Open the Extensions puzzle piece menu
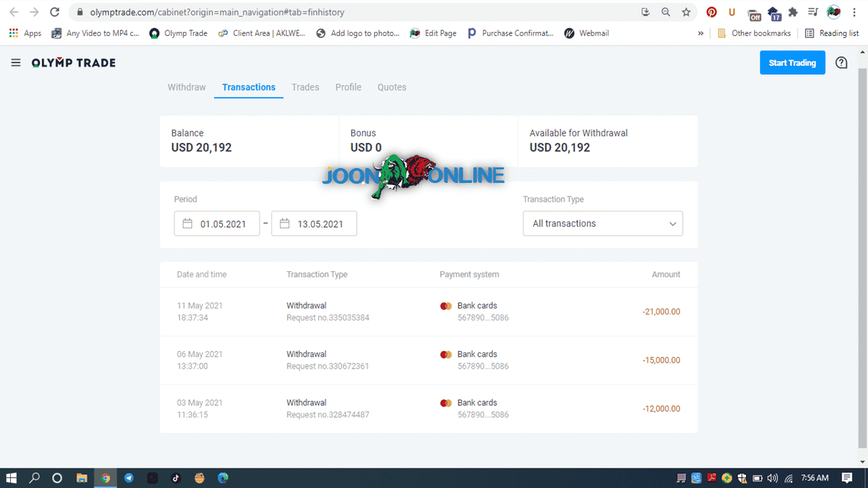The height and width of the screenshot is (488, 868). (x=793, y=12)
